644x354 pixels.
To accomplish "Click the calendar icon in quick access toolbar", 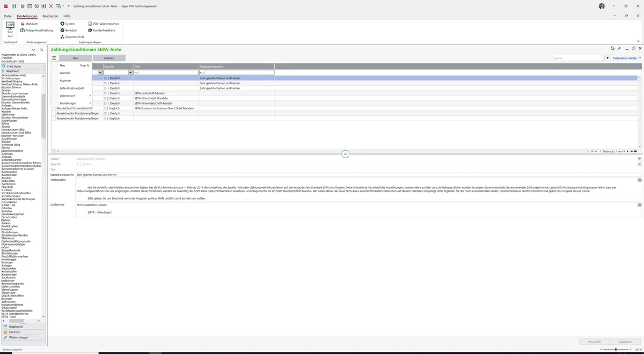I will tap(29, 5).
